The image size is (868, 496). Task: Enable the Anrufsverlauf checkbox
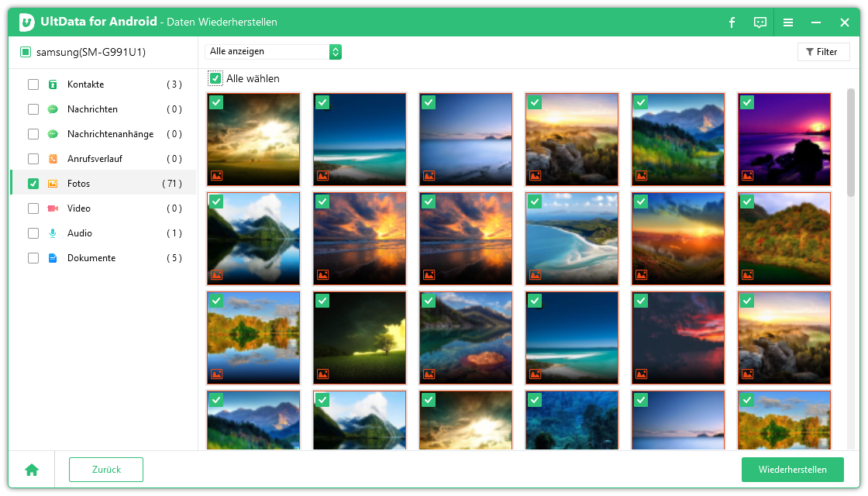(33, 159)
